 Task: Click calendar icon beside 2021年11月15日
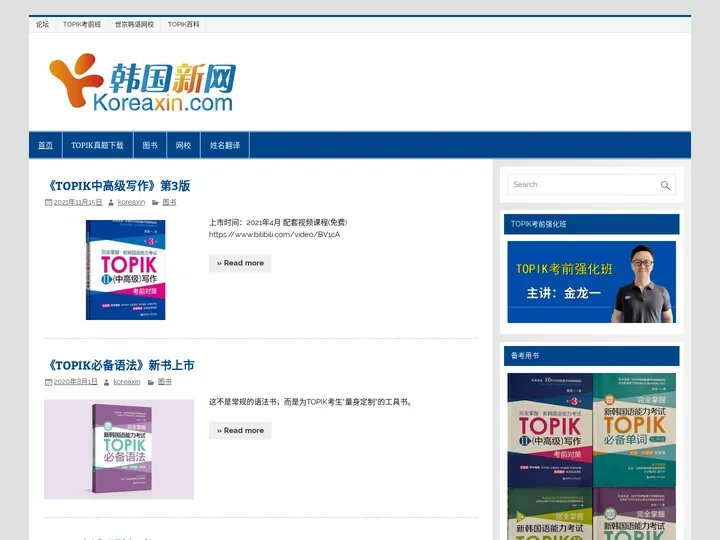pos(48,202)
